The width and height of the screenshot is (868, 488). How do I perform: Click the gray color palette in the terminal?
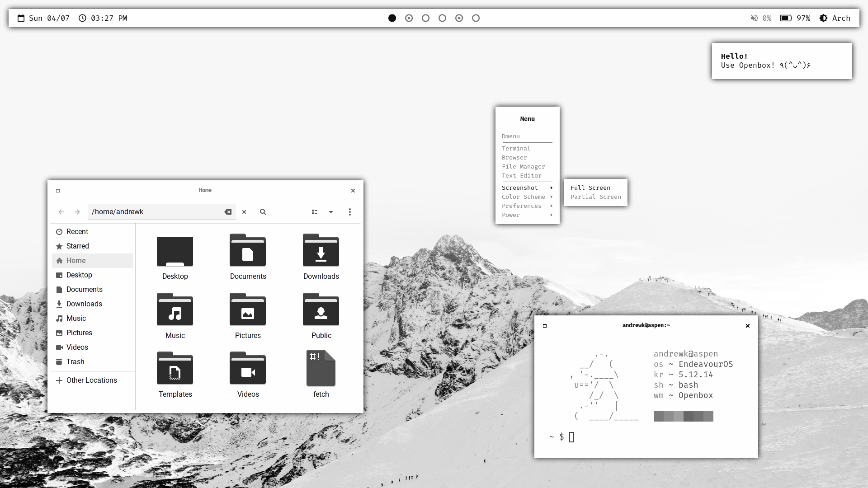683,416
